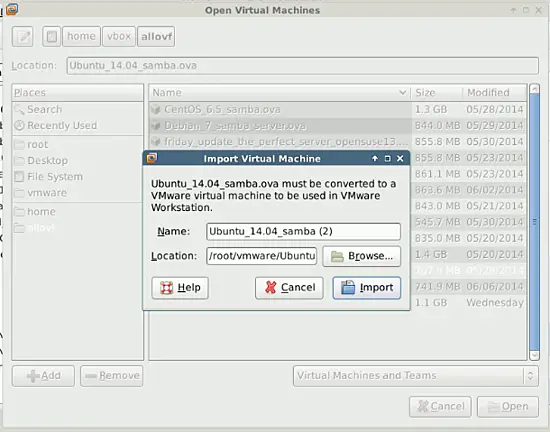Viewport: 550px width, 432px height.
Task: Sort file list by Name column
Action: 280,93
